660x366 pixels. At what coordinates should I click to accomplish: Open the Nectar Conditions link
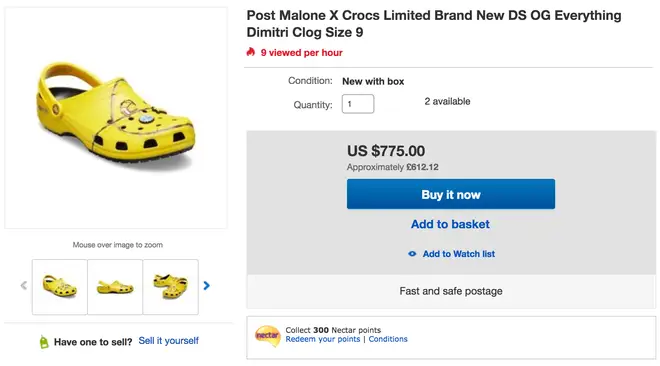pyautogui.click(x=388, y=339)
